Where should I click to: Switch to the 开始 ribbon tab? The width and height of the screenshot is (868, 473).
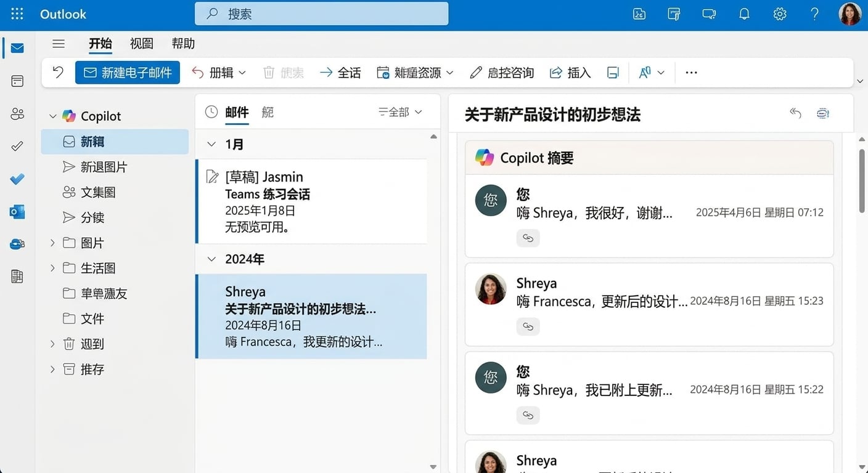100,43
